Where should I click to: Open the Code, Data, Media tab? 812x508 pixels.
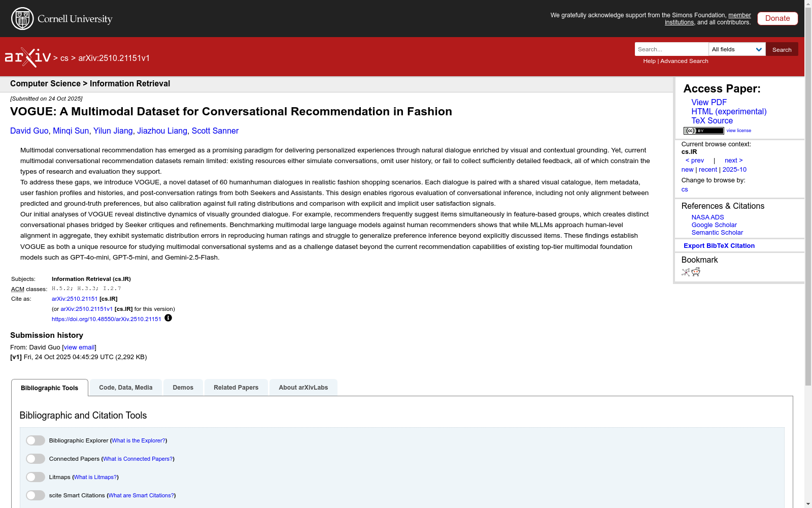(x=126, y=388)
